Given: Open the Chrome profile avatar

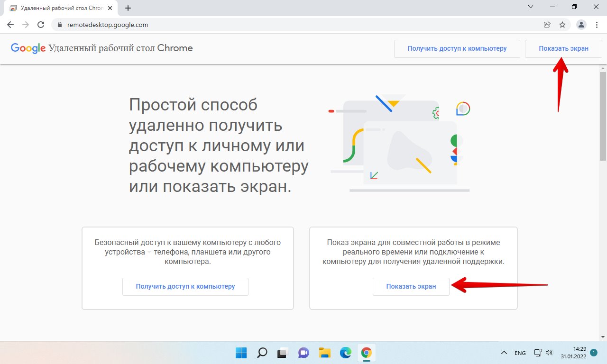Looking at the screenshot, I should pyautogui.click(x=581, y=25).
